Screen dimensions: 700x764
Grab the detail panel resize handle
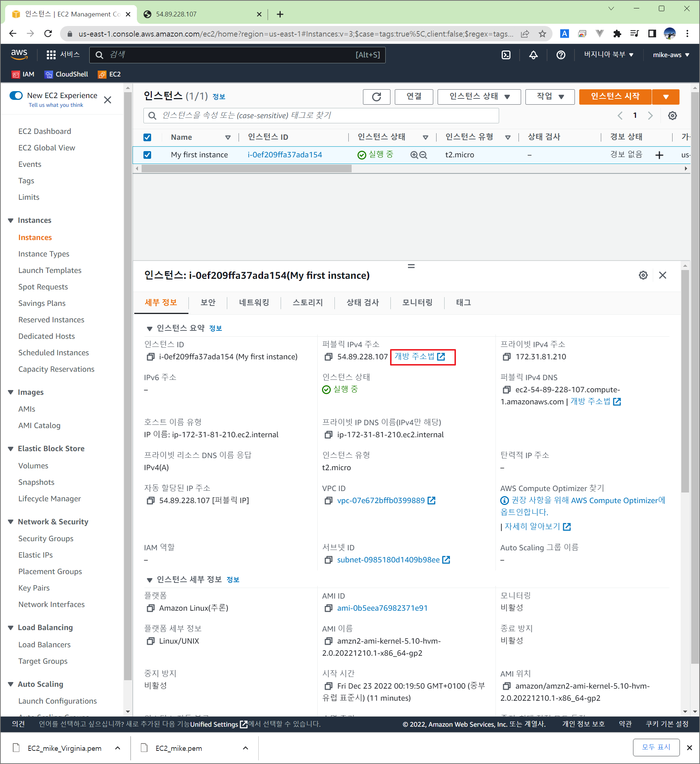[411, 266]
